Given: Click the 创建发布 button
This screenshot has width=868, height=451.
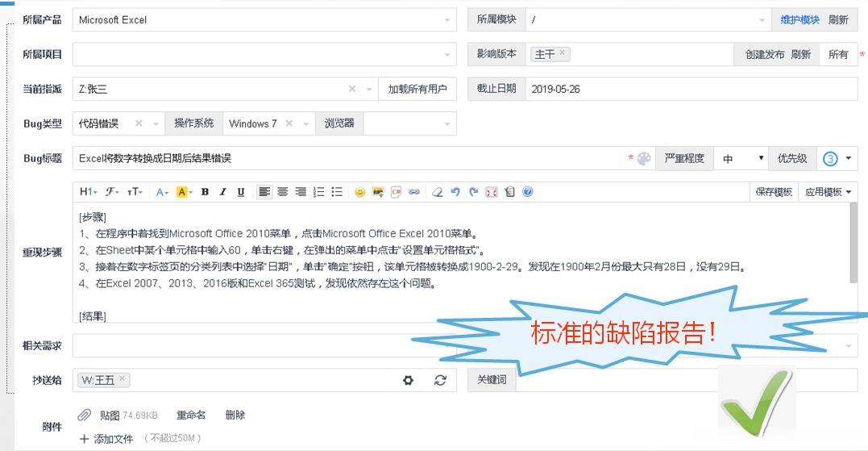Looking at the screenshot, I should click(765, 54).
